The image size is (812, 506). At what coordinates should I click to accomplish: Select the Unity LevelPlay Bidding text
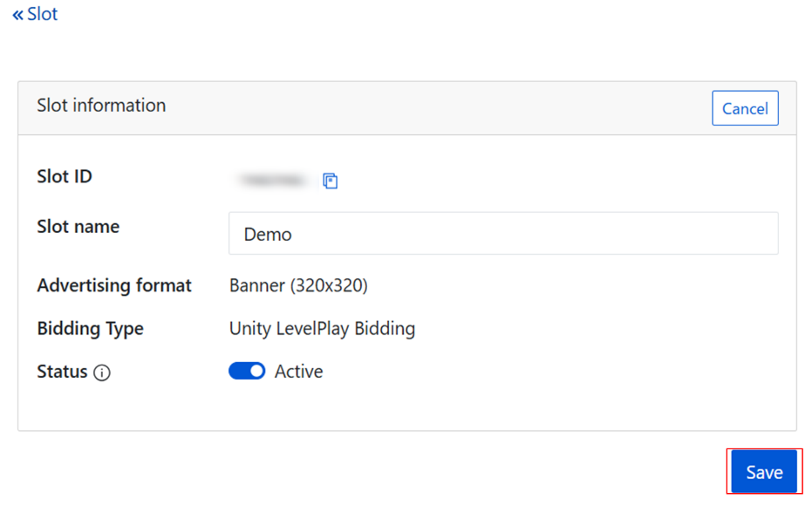click(x=322, y=329)
